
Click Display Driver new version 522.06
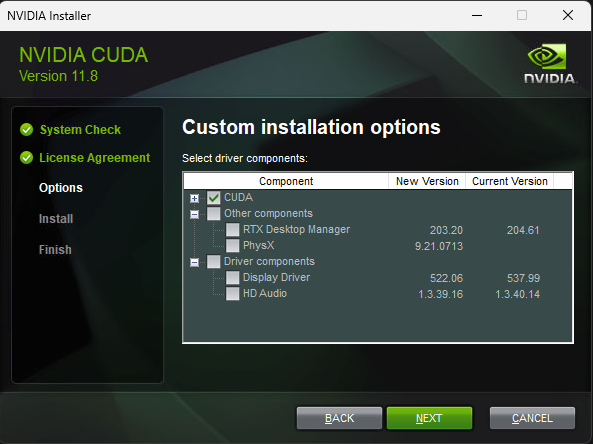(x=446, y=278)
